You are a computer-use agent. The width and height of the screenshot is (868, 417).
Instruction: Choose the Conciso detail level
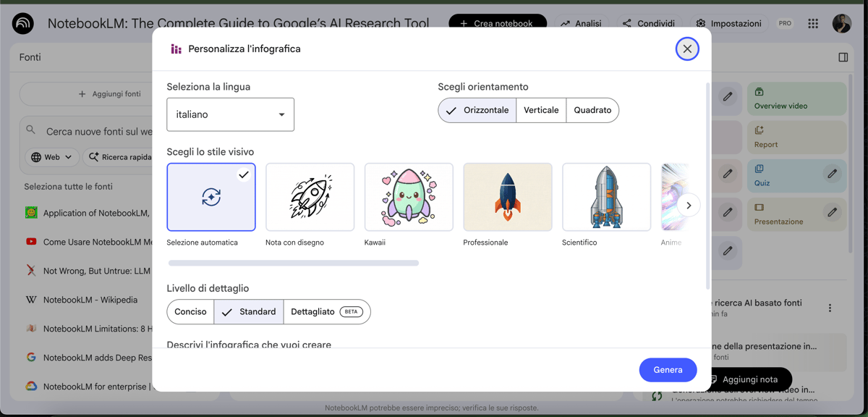[190, 312]
